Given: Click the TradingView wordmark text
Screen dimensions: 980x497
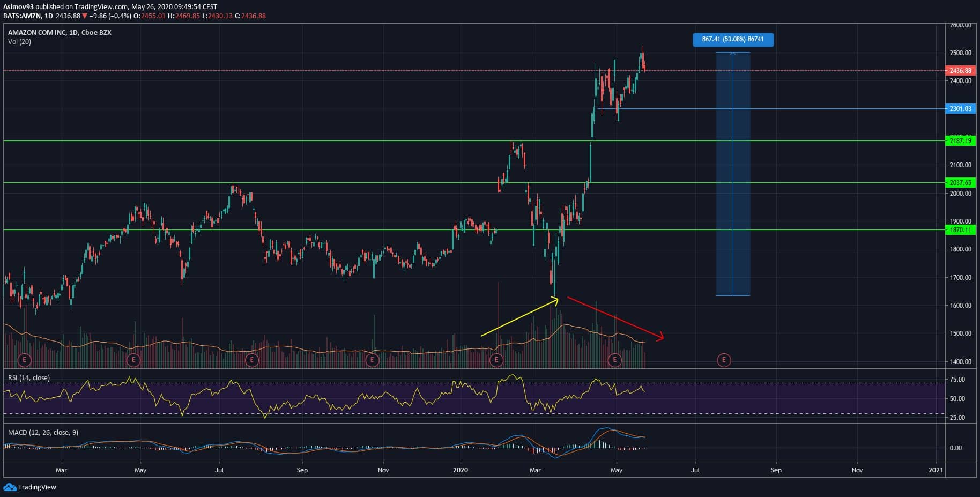Looking at the screenshot, I should [37, 487].
